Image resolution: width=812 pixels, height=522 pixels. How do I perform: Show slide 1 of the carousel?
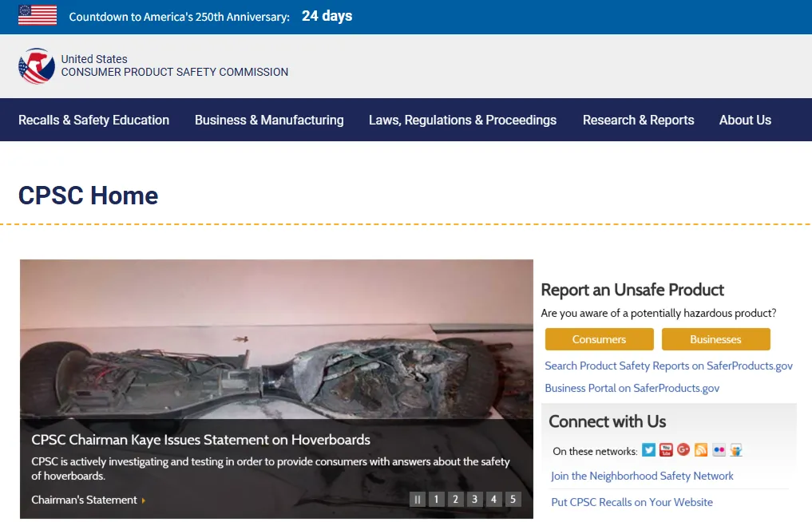(x=437, y=499)
